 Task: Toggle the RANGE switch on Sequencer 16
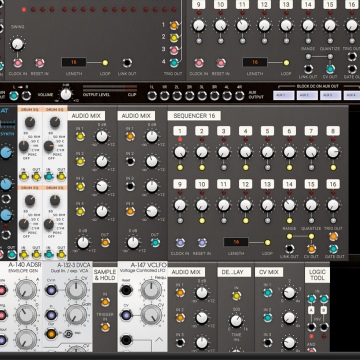coord(289,236)
